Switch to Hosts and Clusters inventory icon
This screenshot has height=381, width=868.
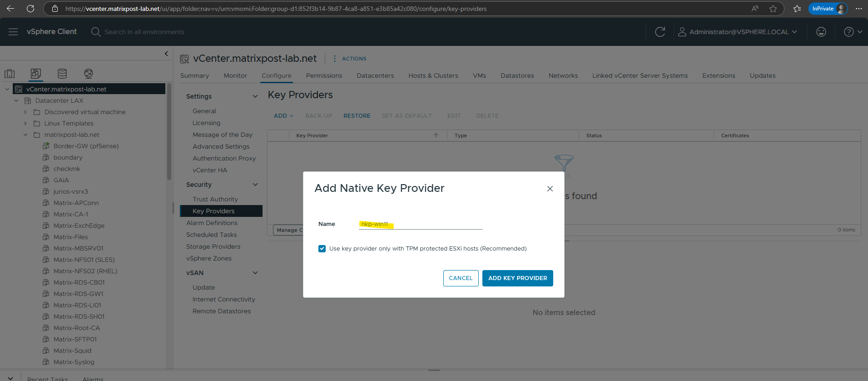[x=10, y=74]
